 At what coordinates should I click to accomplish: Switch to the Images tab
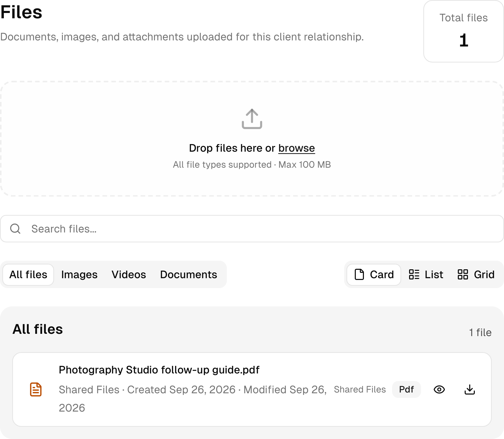point(79,275)
